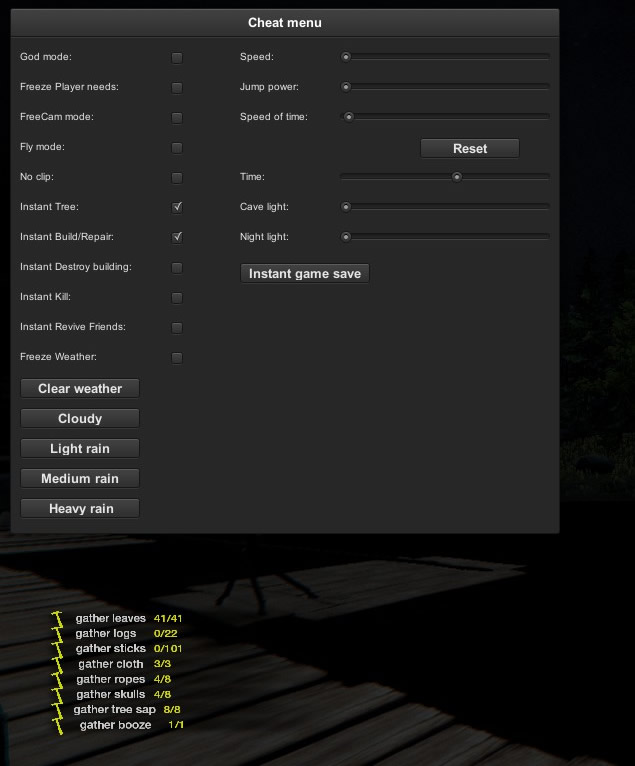Click the 'God mode:' label

[x=45, y=57]
